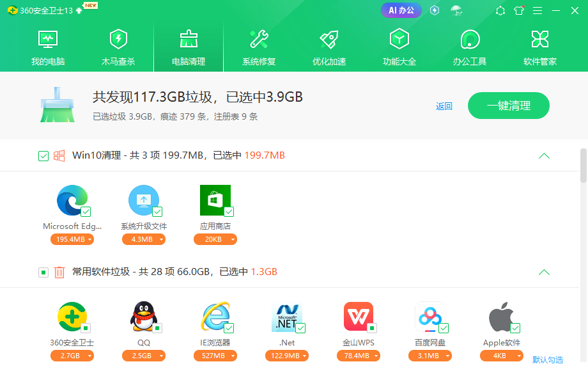Open 软件管家 section
This screenshot has height=371, width=588.
point(540,48)
